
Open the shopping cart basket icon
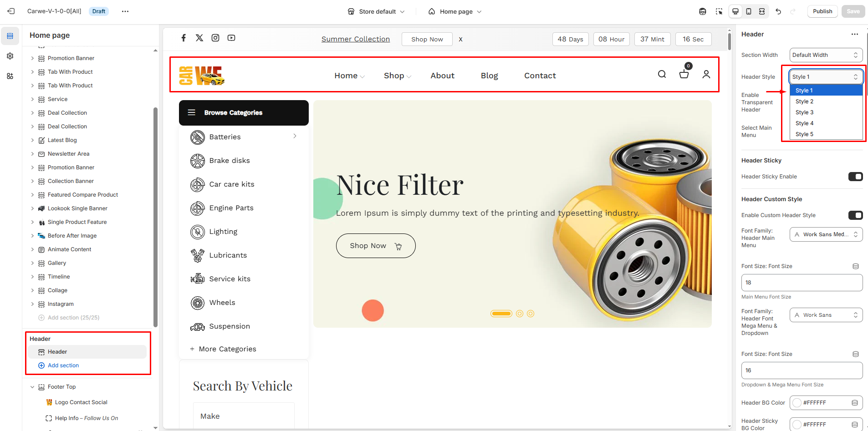click(684, 74)
